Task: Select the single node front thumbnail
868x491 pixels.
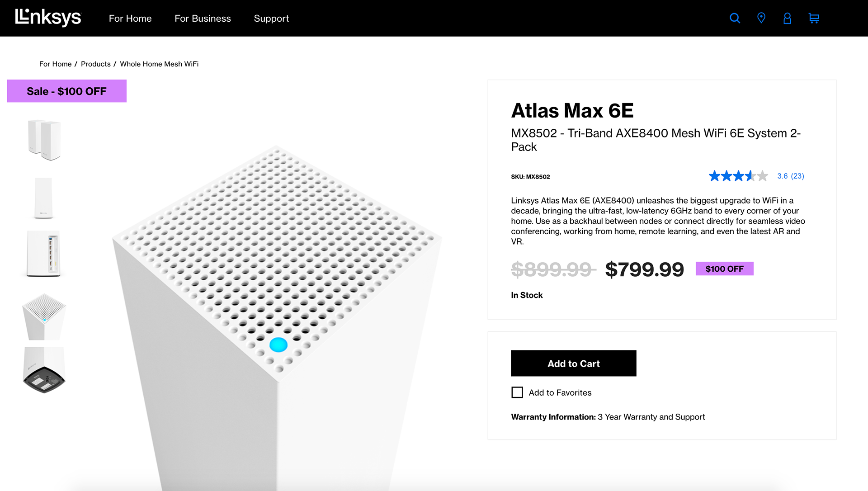Action: (x=44, y=198)
